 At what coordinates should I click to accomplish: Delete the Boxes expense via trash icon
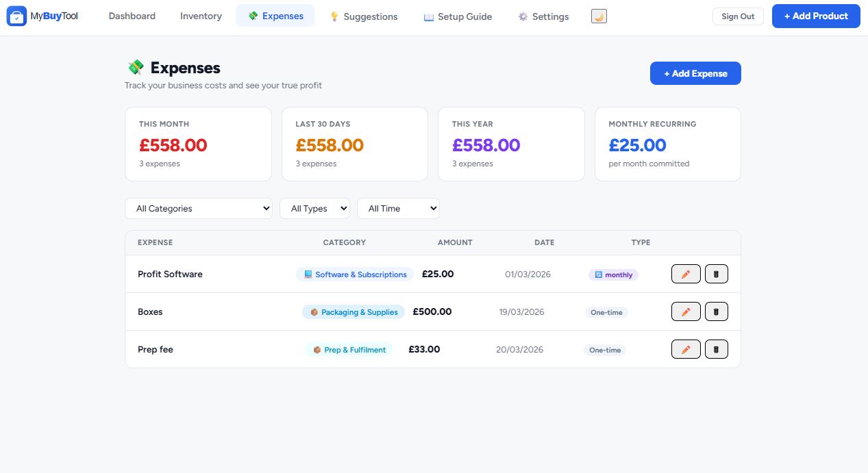(717, 311)
